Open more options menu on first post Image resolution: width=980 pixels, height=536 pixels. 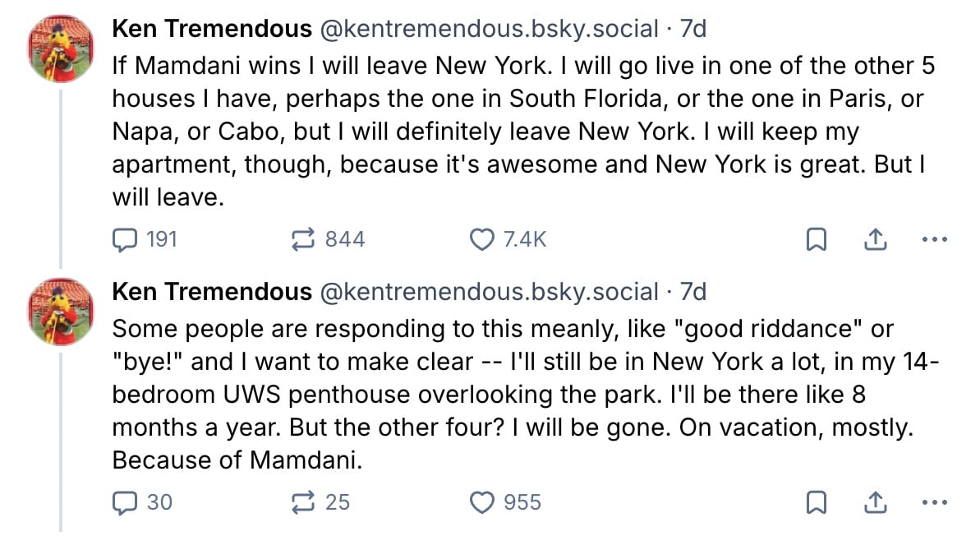[935, 240]
